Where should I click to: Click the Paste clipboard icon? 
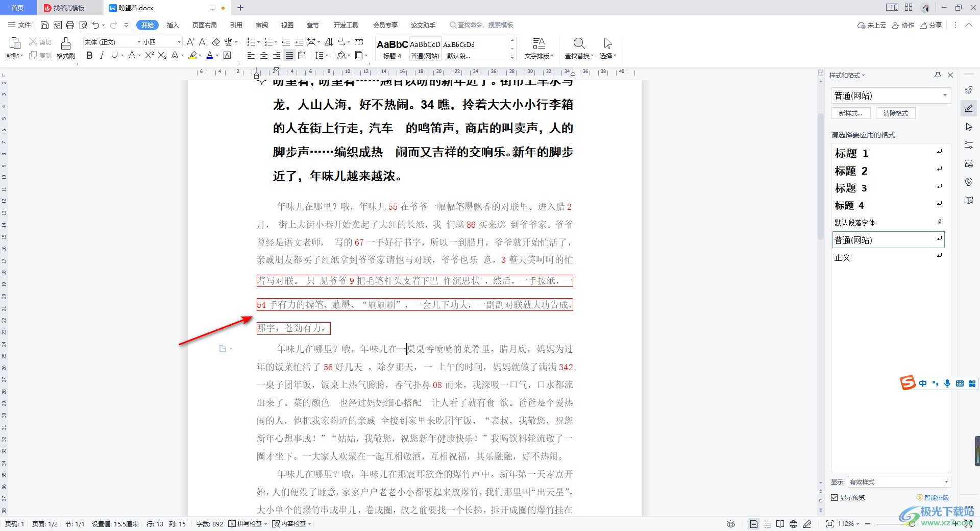pos(15,43)
